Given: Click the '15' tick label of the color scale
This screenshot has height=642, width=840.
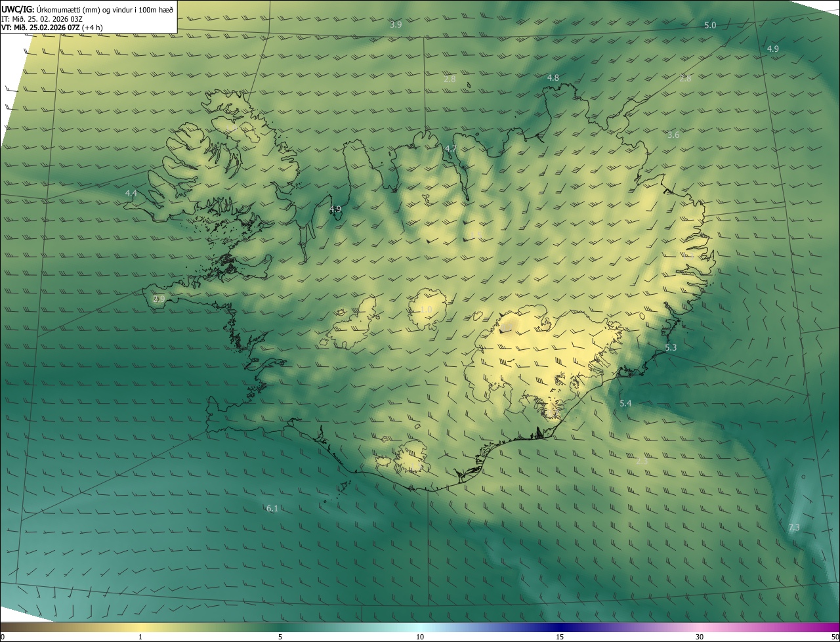Looking at the screenshot, I should click(x=560, y=637).
